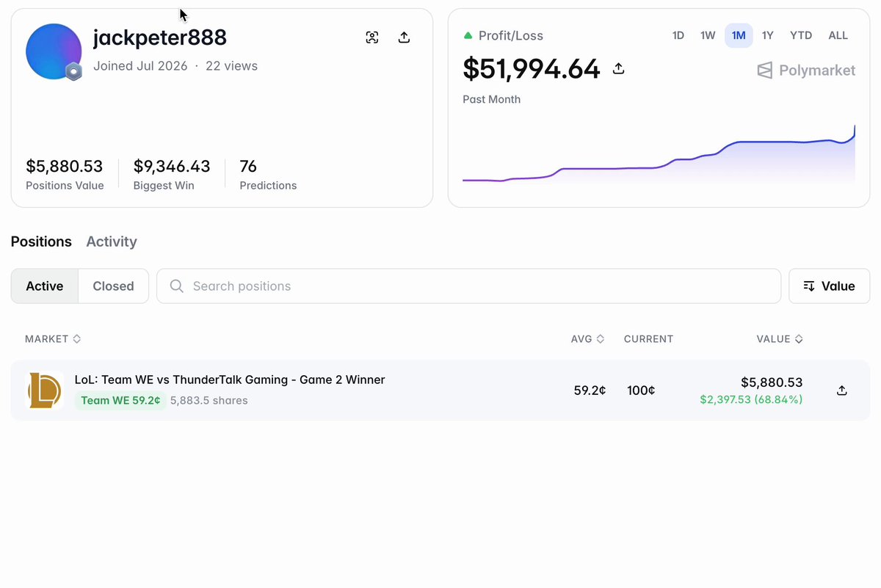The image size is (881, 588).
Task: Sort positions by AVG column
Action: (x=587, y=339)
